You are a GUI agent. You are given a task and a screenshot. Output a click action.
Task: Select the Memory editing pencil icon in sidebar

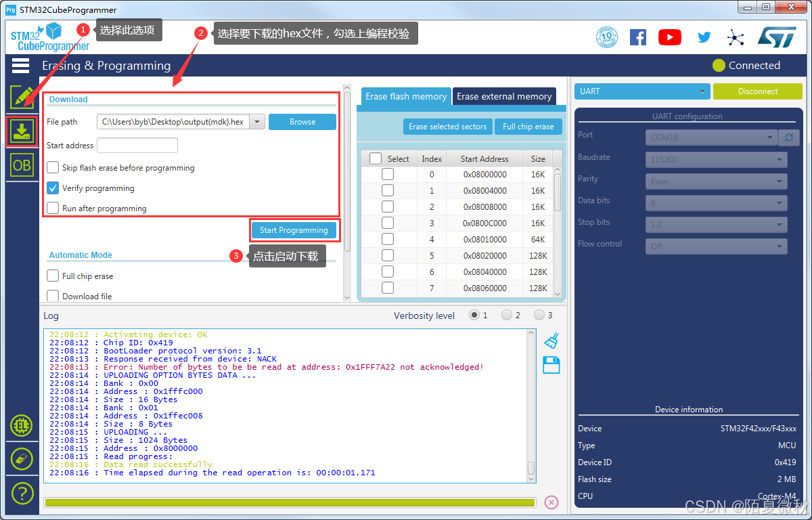tap(22, 97)
